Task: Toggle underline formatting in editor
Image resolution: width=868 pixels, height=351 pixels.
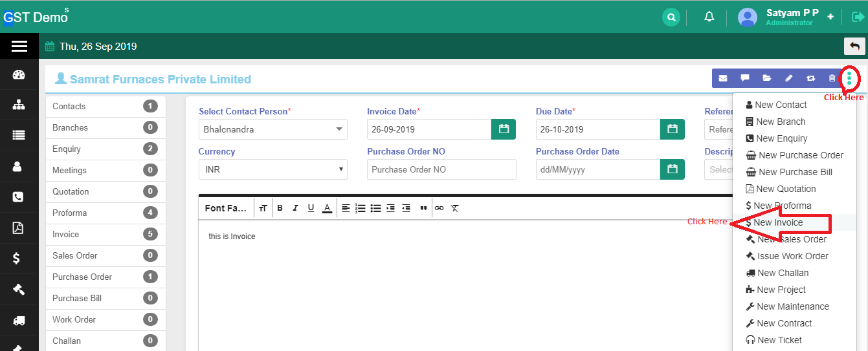Action: (x=311, y=208)
